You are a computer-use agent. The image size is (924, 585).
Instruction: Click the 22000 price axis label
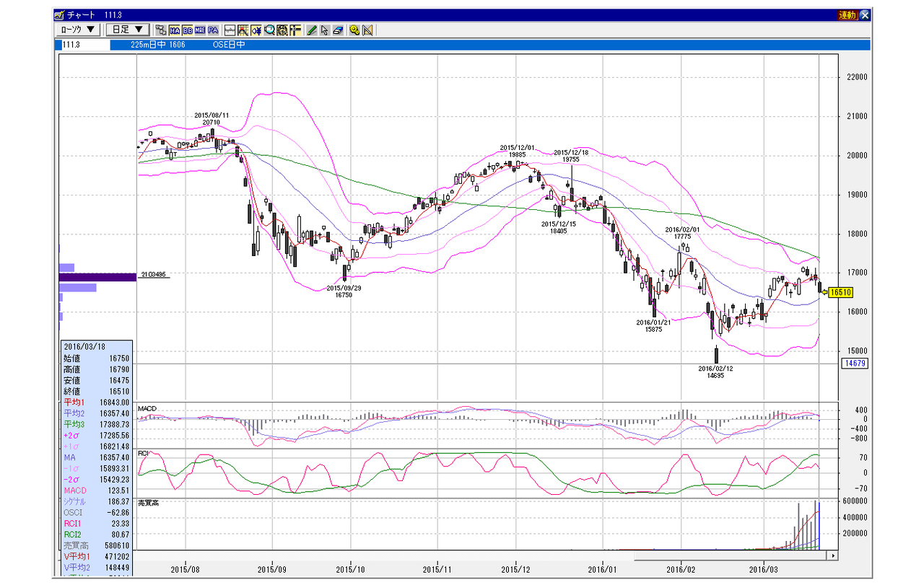click(x=857, y=77)
